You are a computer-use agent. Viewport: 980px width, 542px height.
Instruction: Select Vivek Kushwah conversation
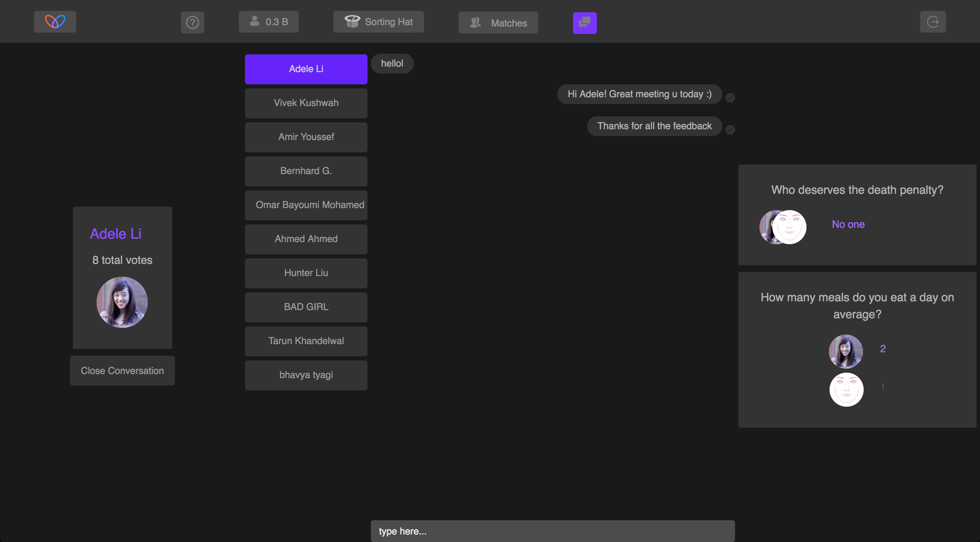(306, 103)
